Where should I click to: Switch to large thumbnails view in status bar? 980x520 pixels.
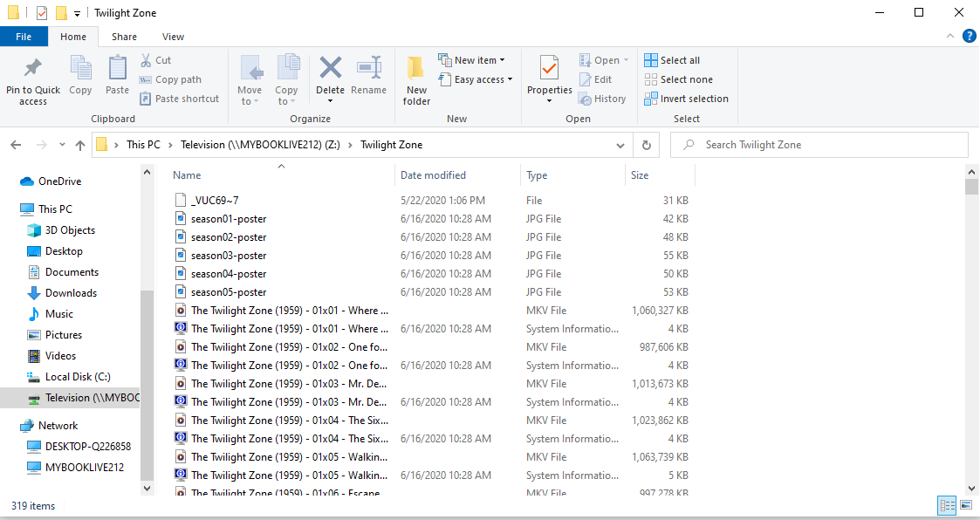tap(966, 505)
